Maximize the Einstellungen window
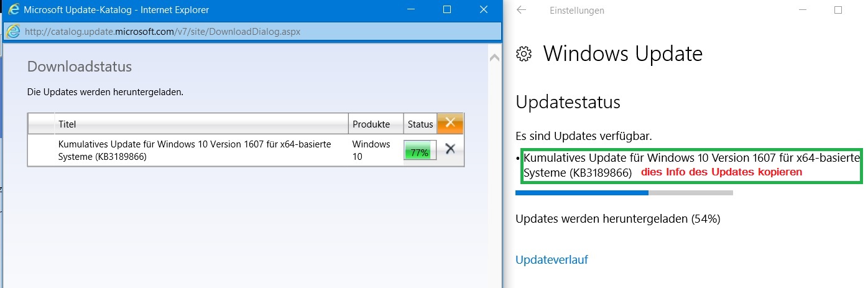 [x=838, y=10]
